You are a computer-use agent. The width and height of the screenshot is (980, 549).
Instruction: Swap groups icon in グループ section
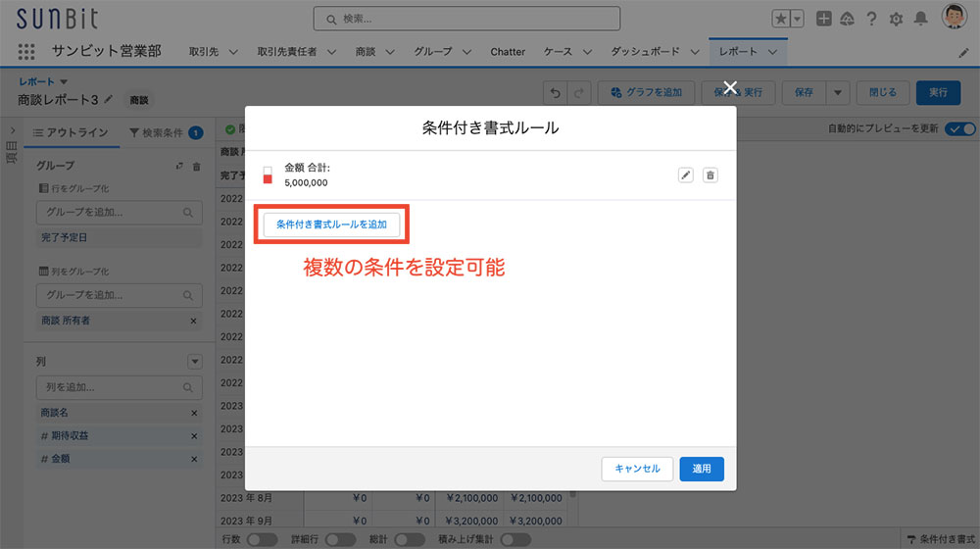pyautogui.click(x=179, y=167)
